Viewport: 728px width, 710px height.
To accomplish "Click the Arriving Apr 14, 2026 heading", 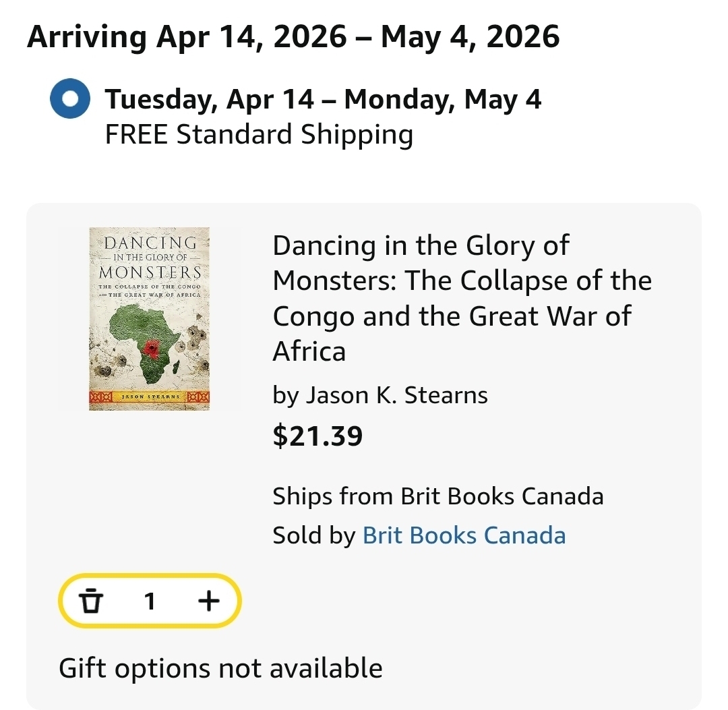I will (293, 36).
